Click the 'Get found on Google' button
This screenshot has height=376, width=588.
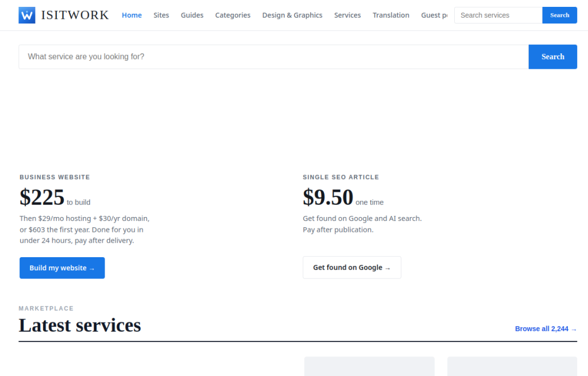pos(352,268)
